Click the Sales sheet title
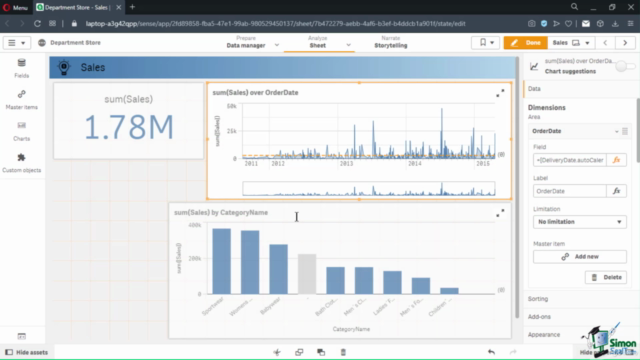 93,67
